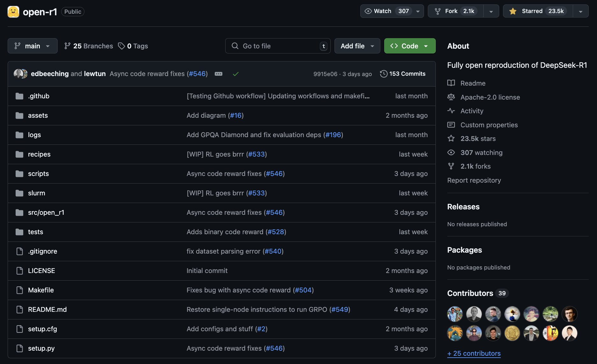Open the setup.py file
Screen dimensions: 597x364
coord(41,348)
